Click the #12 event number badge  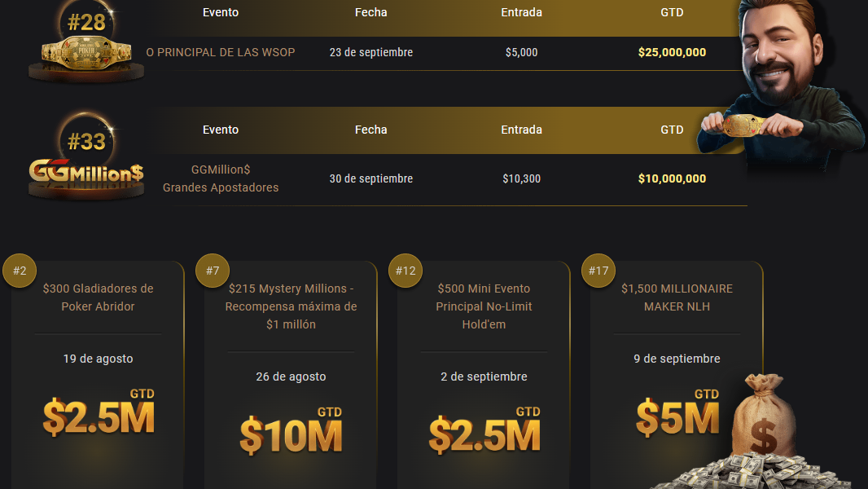pos(405,271)
